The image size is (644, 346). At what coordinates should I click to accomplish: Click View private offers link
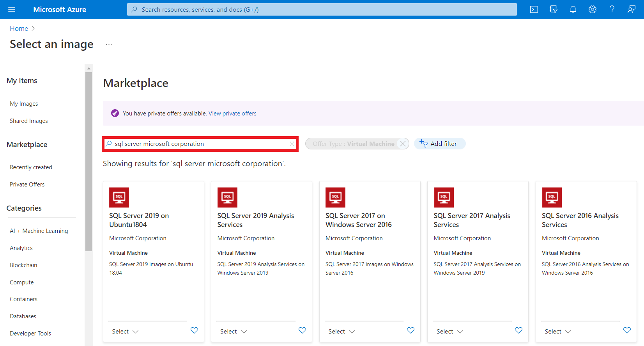click(x=232, y=114)
